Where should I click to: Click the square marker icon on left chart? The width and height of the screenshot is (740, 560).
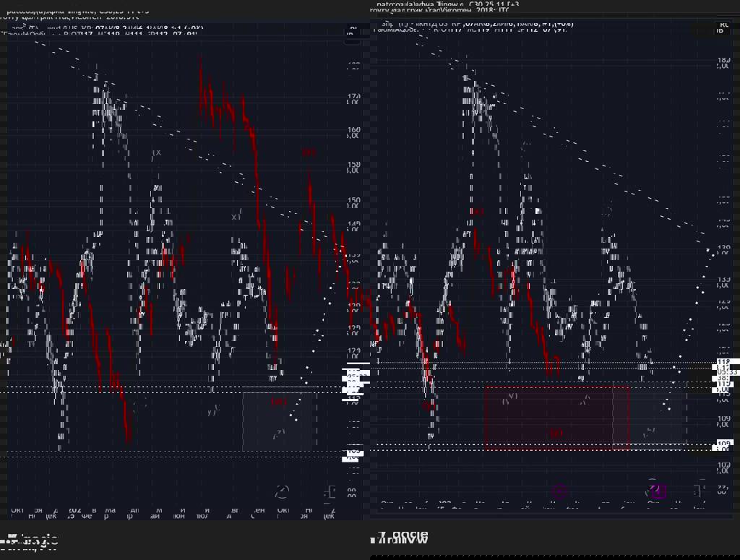pos(330,491)
